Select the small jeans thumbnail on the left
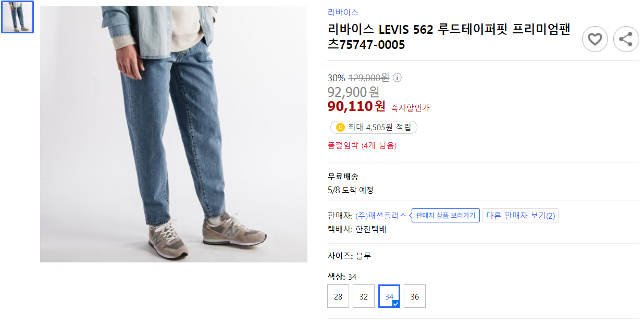Viewport: 644px width, 324px height. (x=17, y=17)
